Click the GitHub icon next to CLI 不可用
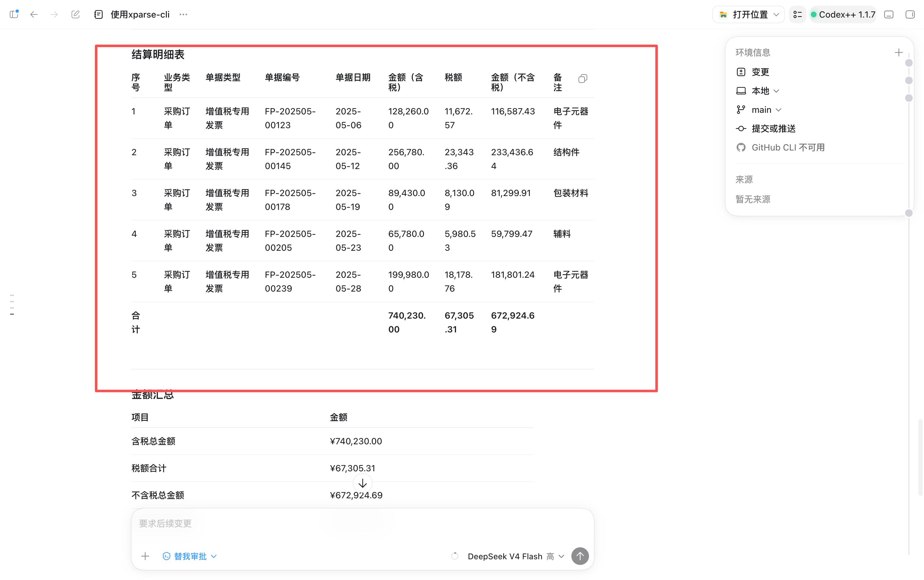Viewport: 924px width, 580px height. [x=741, y=147]
